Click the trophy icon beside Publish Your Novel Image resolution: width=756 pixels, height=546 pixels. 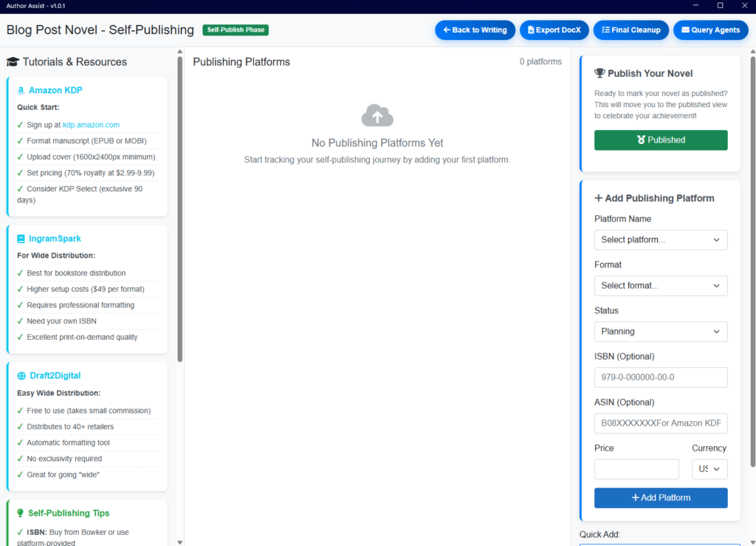(599, 73)
